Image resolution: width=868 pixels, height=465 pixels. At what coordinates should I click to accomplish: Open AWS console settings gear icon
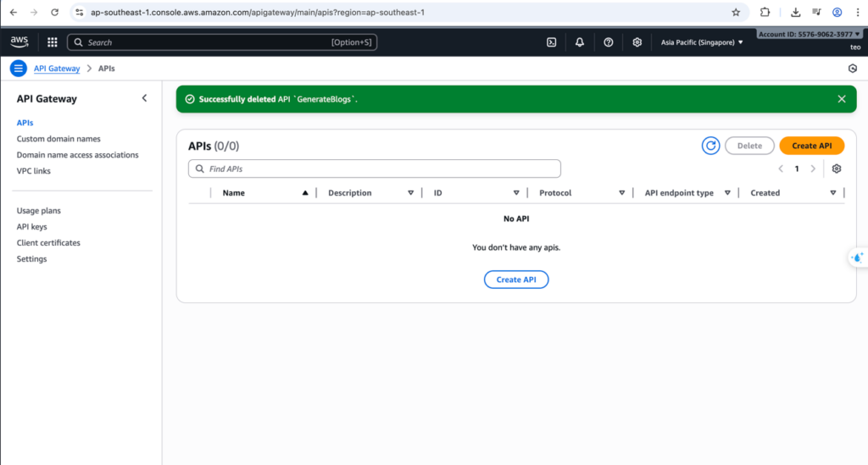(637, 42)
